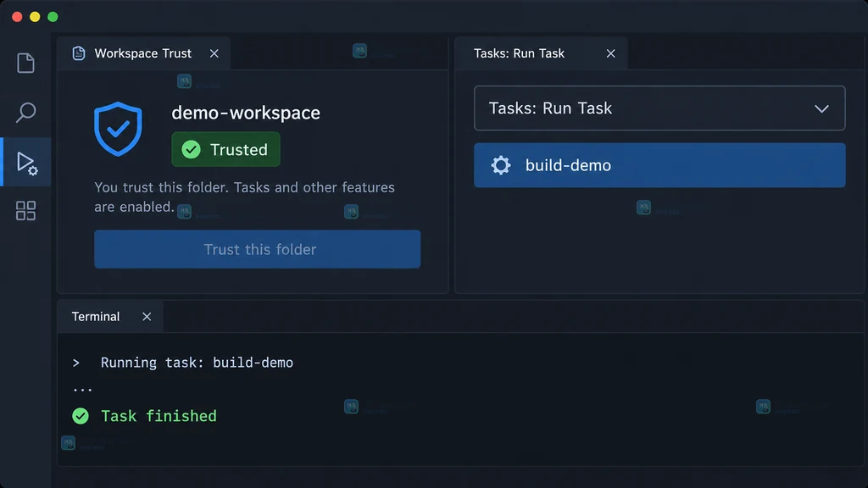Click the 'Running task: build-demo' terminal line

click(197, 363)
